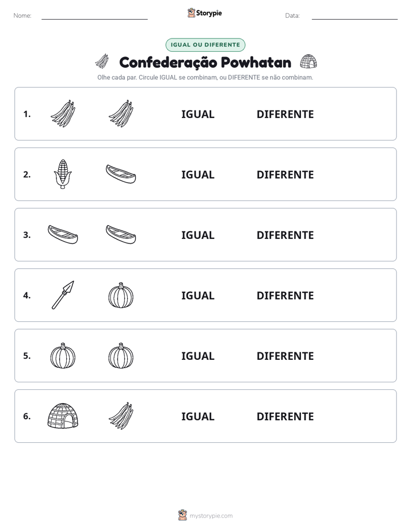Circle IGUAL for row 5
This screenshot has height=532, width=411.
point(197,356)
